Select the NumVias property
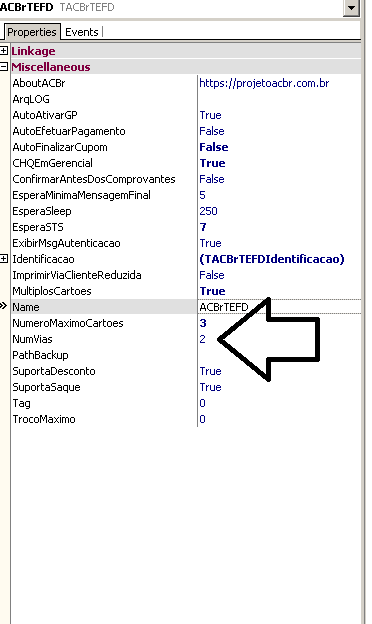The image size is (372, 624). (x=32, y=339)
